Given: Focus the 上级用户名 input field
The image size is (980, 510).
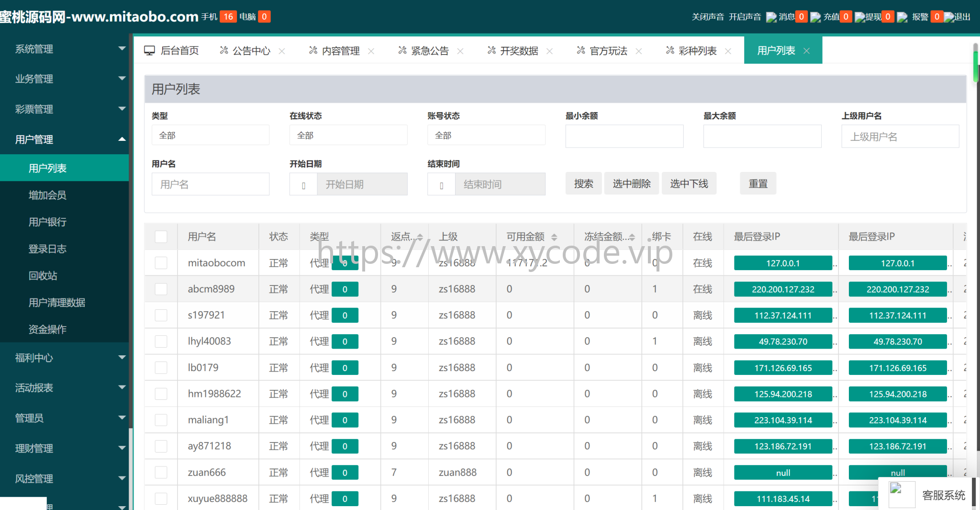Looking at the screenshot, I should click(x=900, y=136).
